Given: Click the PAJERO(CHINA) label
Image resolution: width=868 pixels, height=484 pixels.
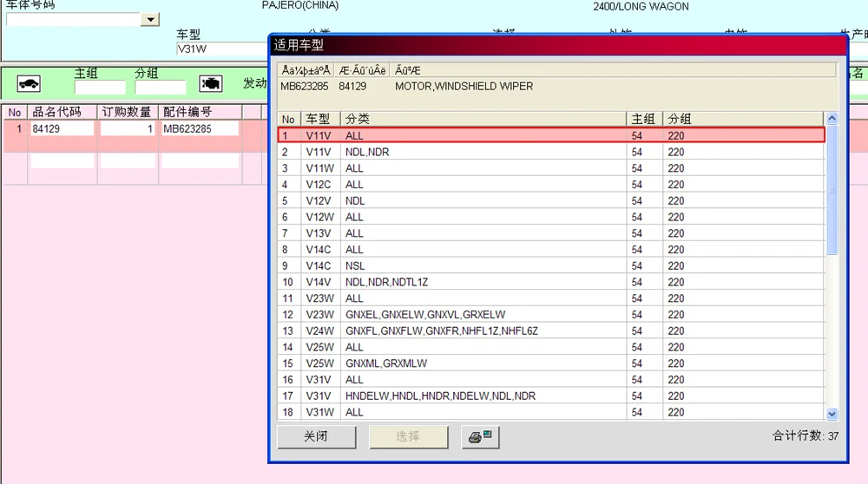Looking at the screenshot, I should pyautogui.click(x=300, y=5).
